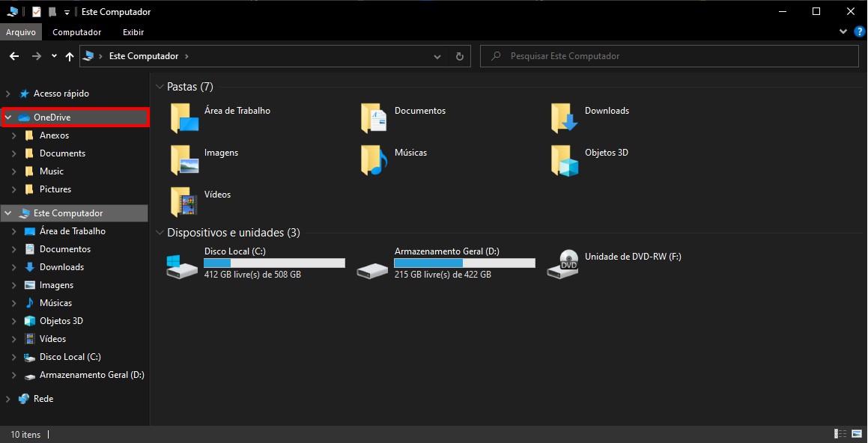Click the chevron after Este Computador breadcrumb
The height and width of the screenshot is (443, 868).
pyautogui.click(x=186, y=56)
